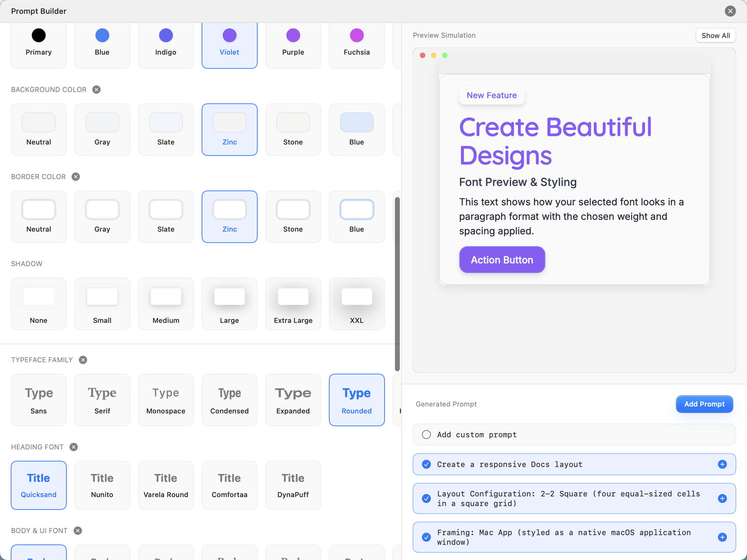Click the red dot in preview window
This screenshot has height=560, width=747.
point(423,55)
